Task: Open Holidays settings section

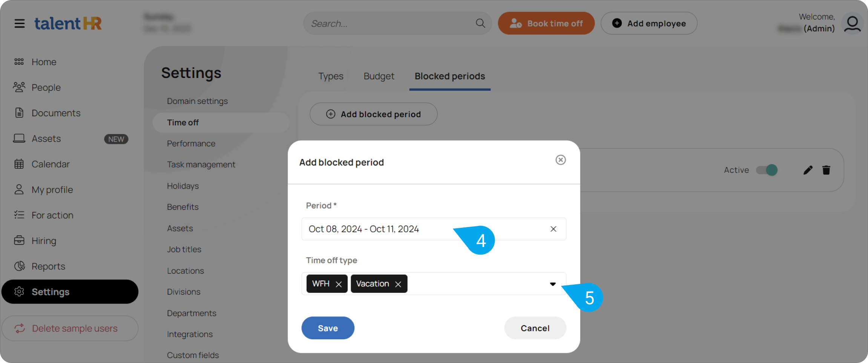Action: pos(183,186)
